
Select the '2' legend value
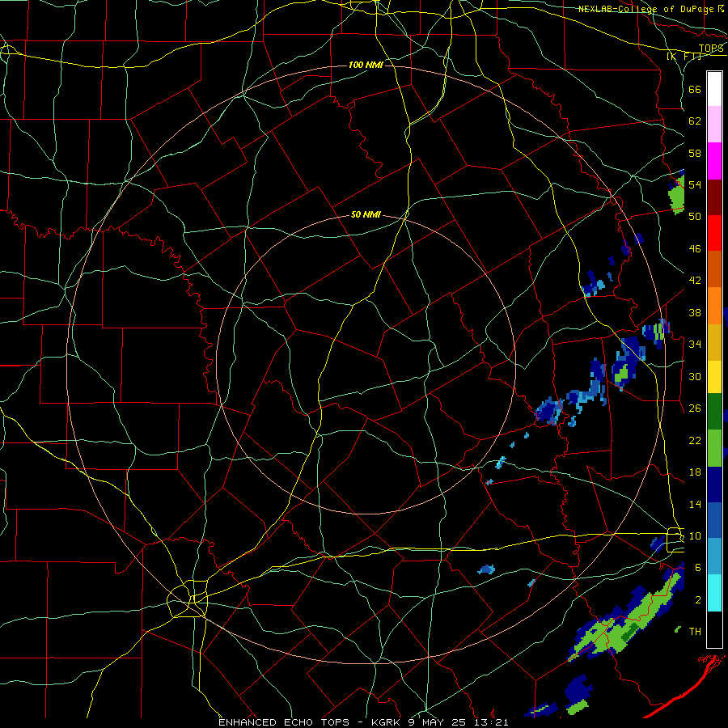698,600
